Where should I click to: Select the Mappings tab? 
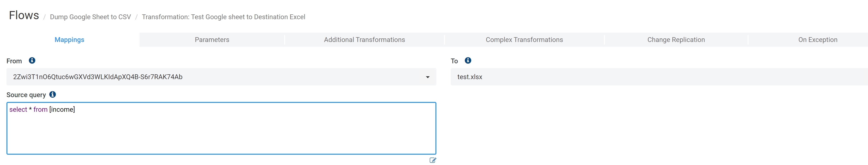[x=69, y=40]
